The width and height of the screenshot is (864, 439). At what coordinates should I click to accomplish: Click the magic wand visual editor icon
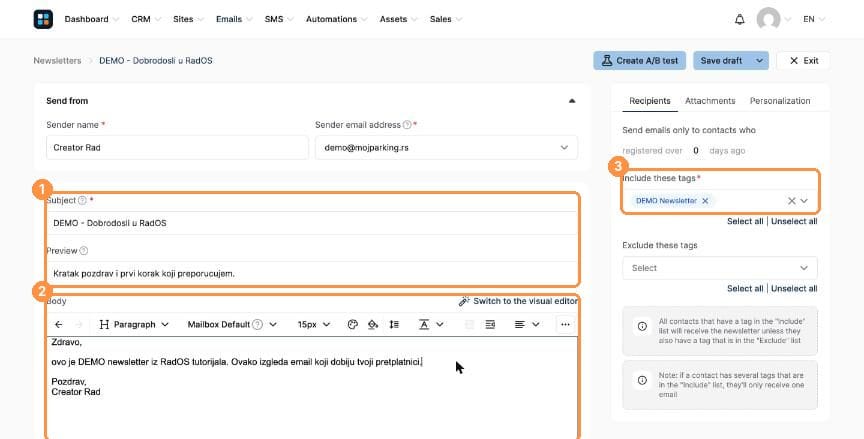(465, 301)
